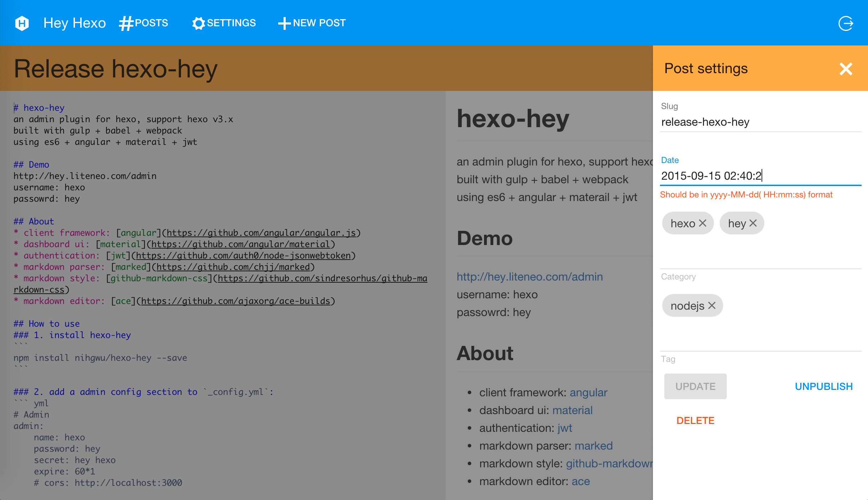Remove the hexo tag chip
Image resolution: width=868 pixels, height=500 pixels.
(703, 223)
